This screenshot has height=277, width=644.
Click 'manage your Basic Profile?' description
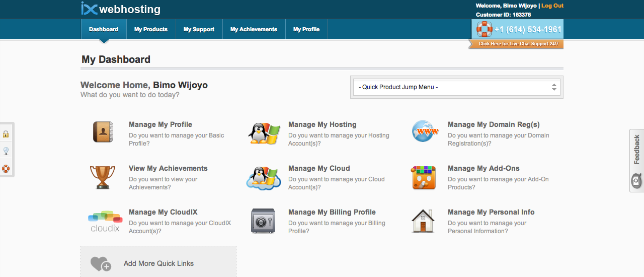tap(177, 140)
